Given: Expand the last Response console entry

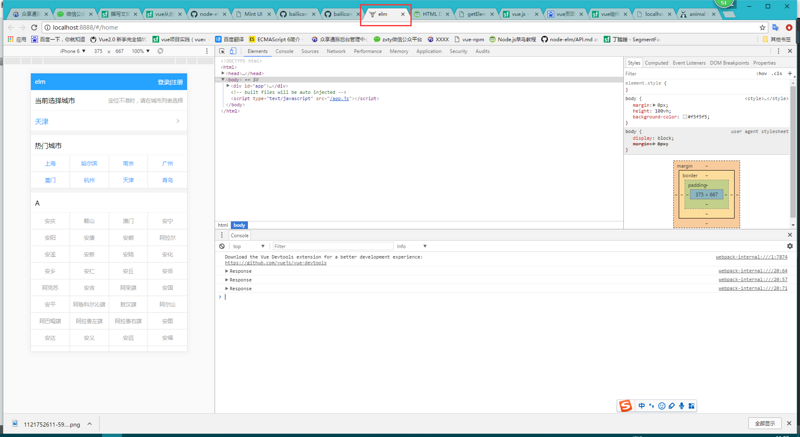Looking at the screenshot, I should click(227, 288).
